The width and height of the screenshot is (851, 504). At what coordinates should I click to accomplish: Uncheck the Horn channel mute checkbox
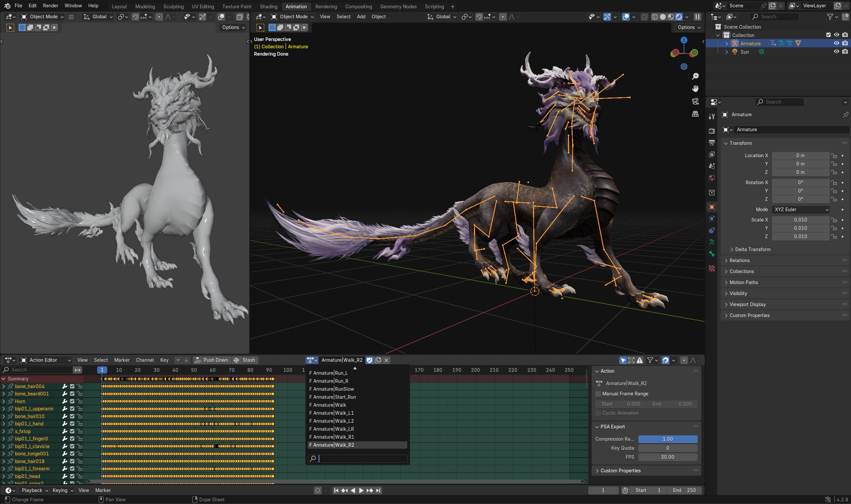tap(72, 401)
